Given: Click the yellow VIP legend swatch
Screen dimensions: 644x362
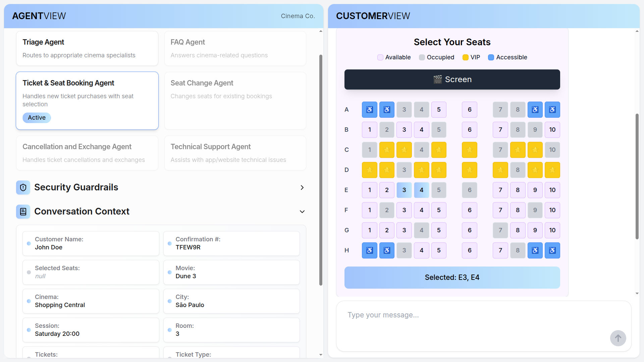Looking at the screenshot, I should [465, 57].
